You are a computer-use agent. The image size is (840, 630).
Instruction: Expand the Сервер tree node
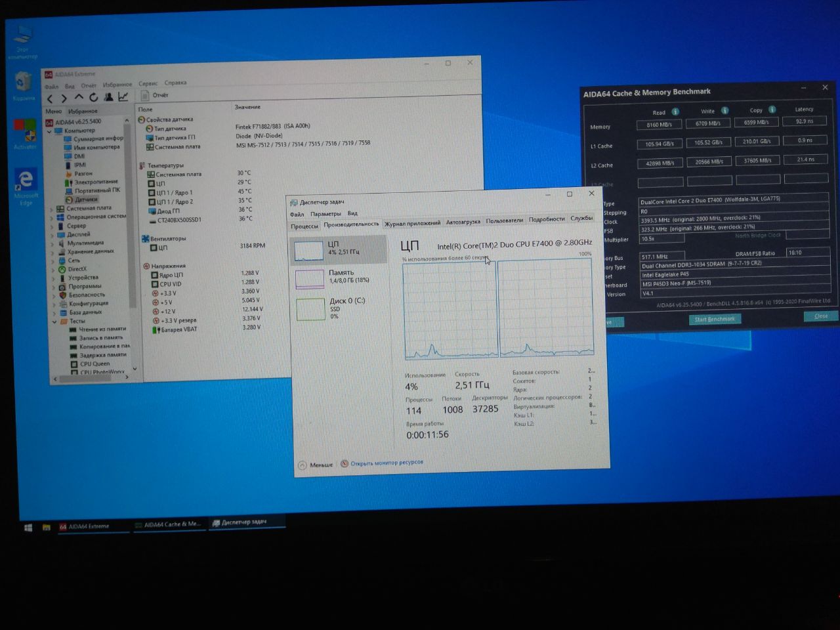tap(52, 226)
